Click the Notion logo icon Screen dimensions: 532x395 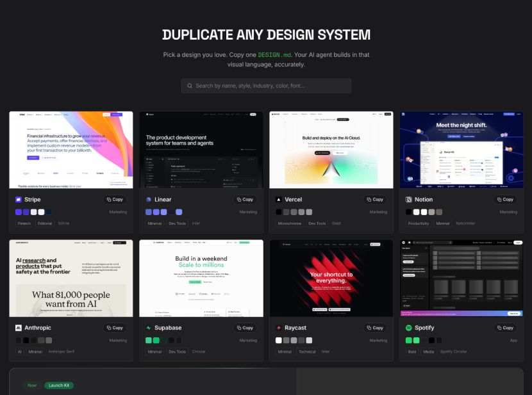(409, 200)
